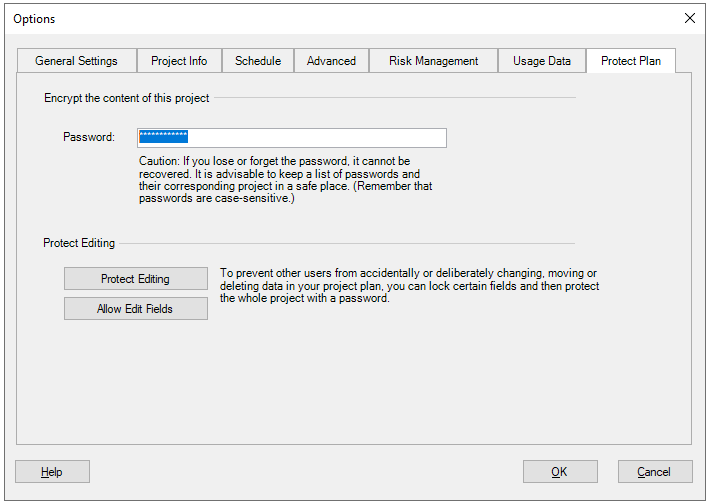Click the Protect Editing section heading
Image resolution: width=706 pixels, height=504 pixels.
[x=79, y=243]
